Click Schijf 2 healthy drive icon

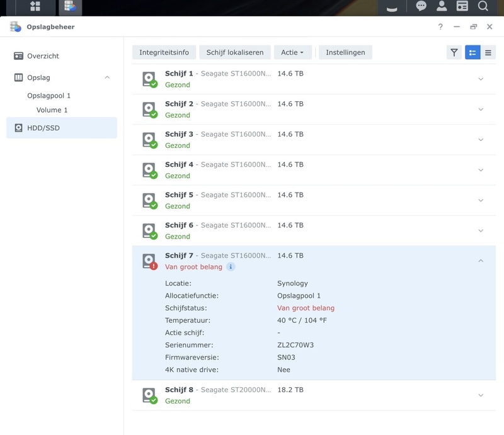point(150,110)
